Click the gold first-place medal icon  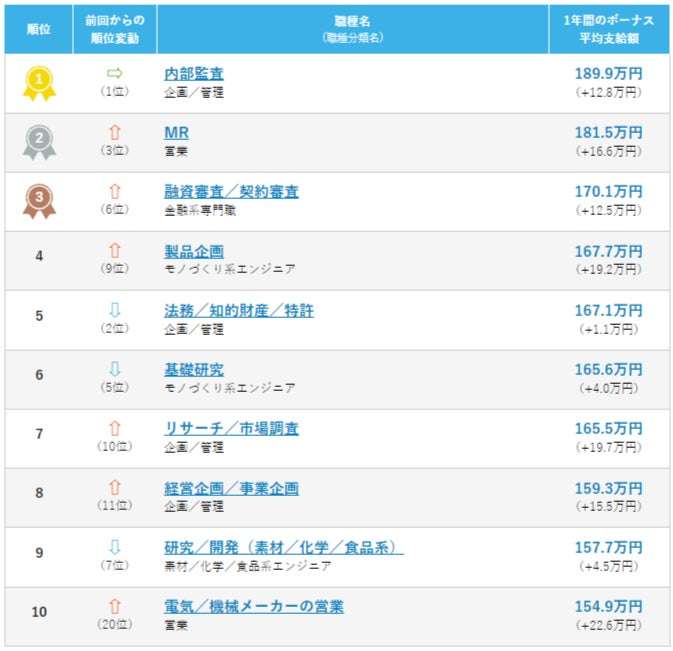[x=39, y=83]
